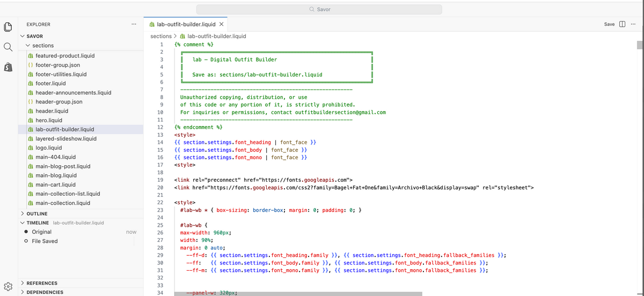644x296 pixels.
Task: Click 'lab – Digital Outfit Builder' comment text
Action: [x=235, y=60]
